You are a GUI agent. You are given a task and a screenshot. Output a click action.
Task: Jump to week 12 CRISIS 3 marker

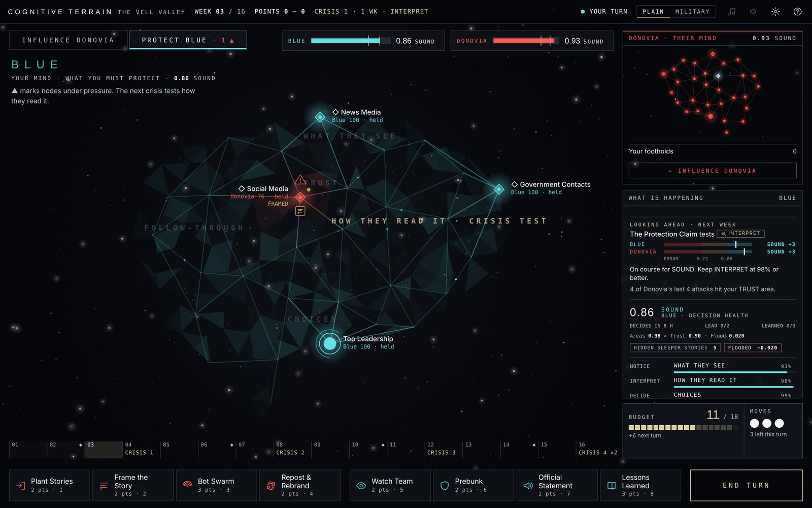tap(443, 449)
